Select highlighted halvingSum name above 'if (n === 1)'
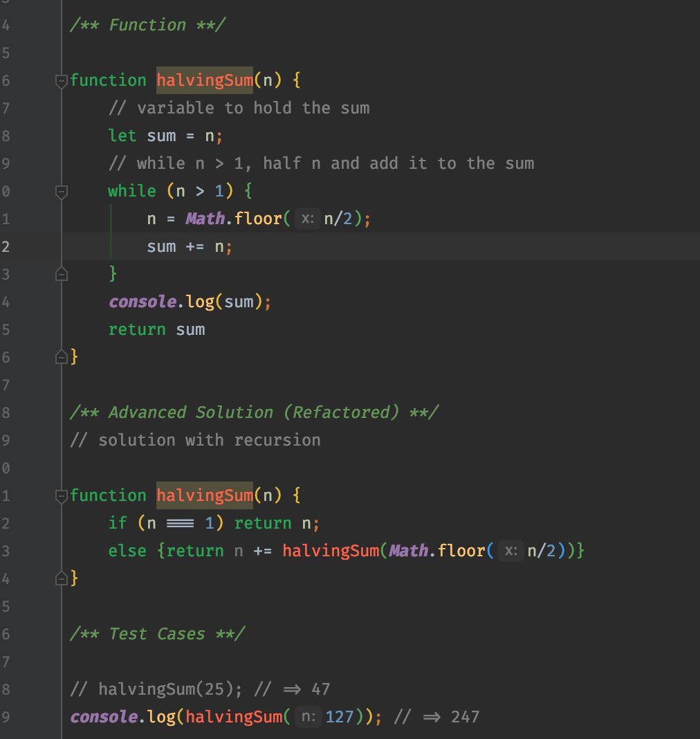 pyautogui.click(x=205, y=495)
